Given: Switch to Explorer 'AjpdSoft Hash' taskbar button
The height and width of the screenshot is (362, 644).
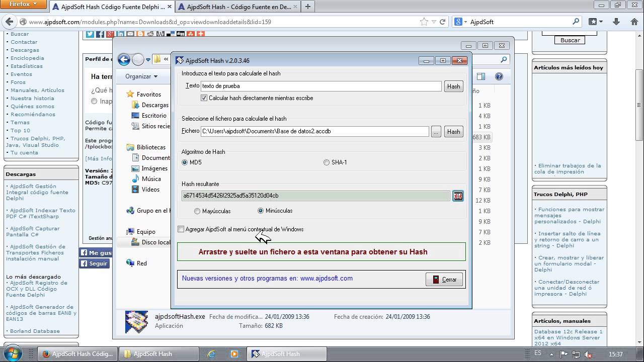Looking at the screenshot, I should pyautogui.click(x=158, y=354).
